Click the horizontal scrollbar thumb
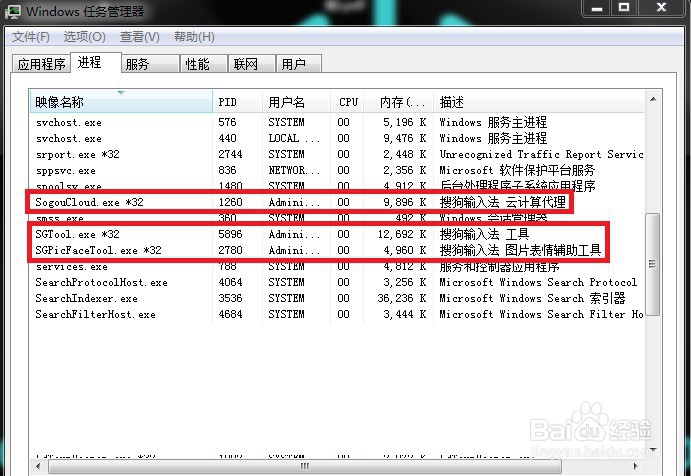 pyautogui.click(x=305, y=466)
